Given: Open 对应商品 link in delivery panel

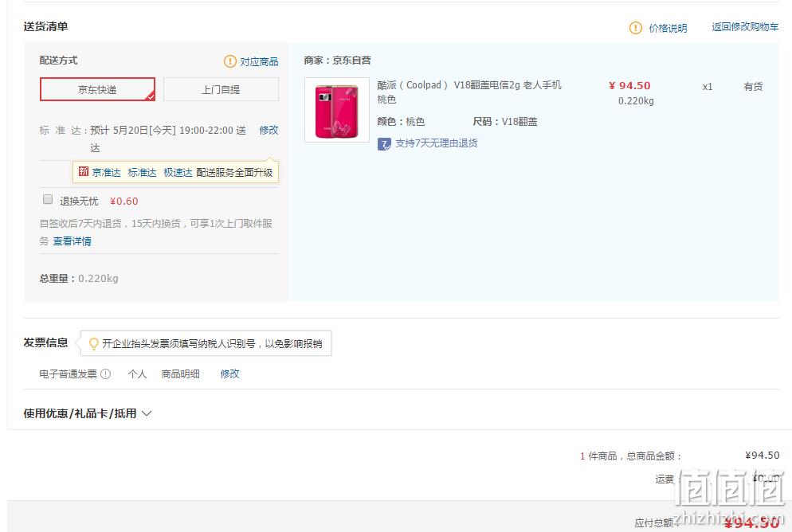Looking at the screenshot, I should tap(259, 61).
